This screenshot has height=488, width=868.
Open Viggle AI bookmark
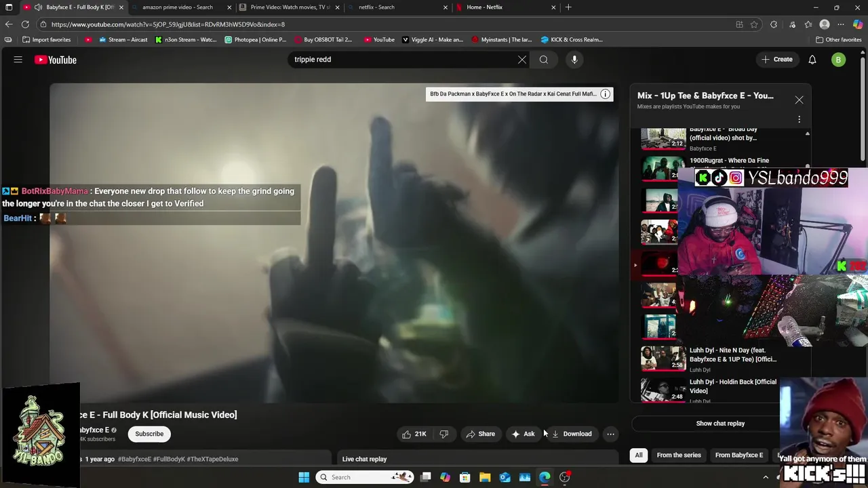[433, 40]
